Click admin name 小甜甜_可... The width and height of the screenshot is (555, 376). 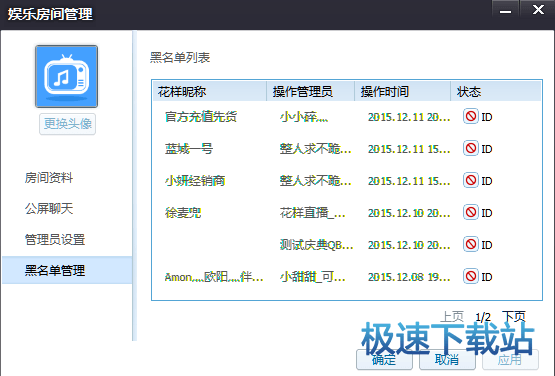tap(312, 277)
